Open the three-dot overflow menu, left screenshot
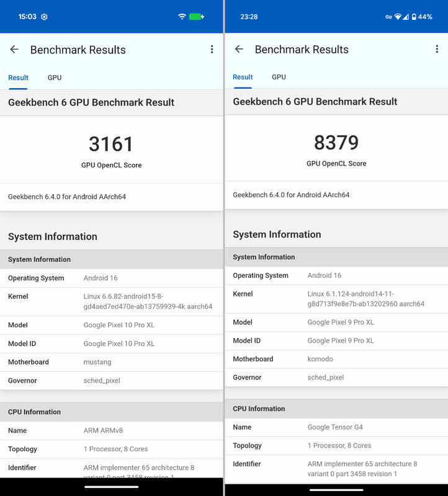The height and width of the screenshot is (496, 448). pos(212,49)
